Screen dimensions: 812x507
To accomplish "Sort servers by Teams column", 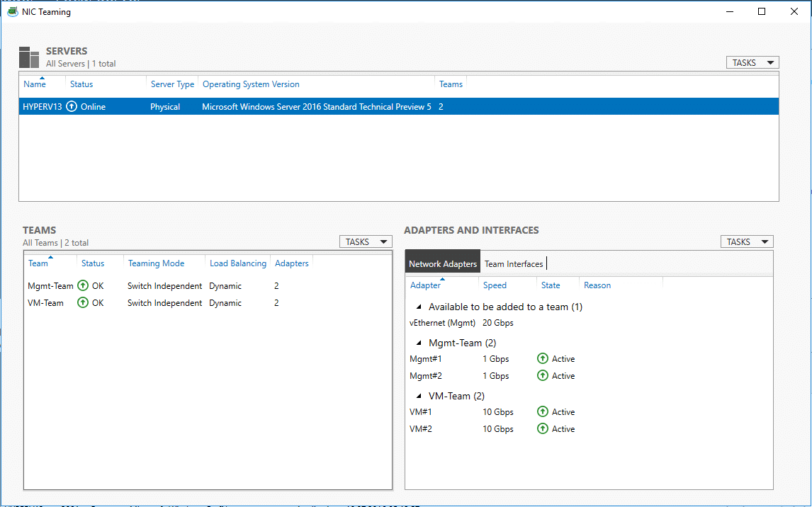I will pos(451,84).
